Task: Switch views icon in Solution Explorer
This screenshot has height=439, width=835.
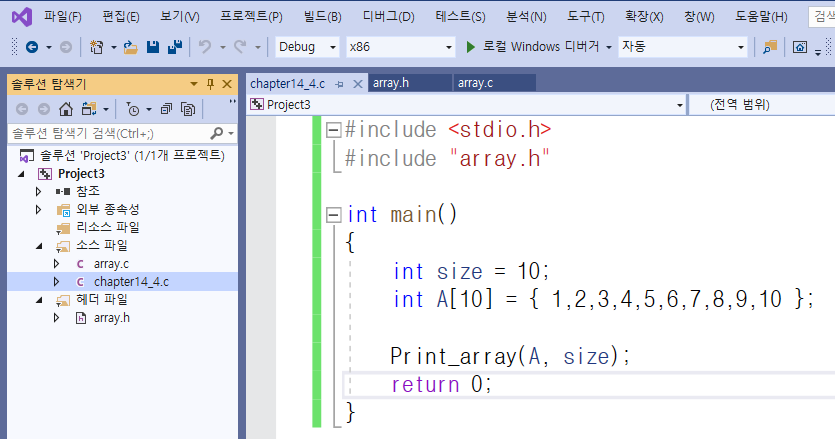Action: click(89, 109)
